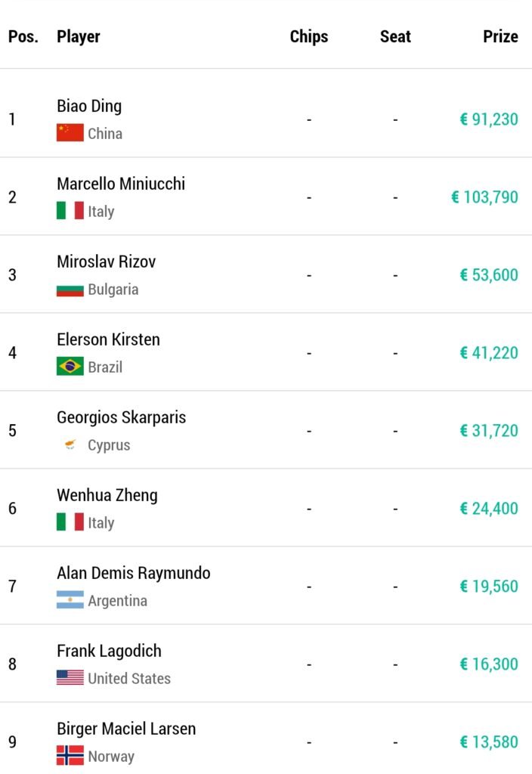This screenshot has width=532, height=774.
Task: Click the China flag icon
Action: (70, 133)
